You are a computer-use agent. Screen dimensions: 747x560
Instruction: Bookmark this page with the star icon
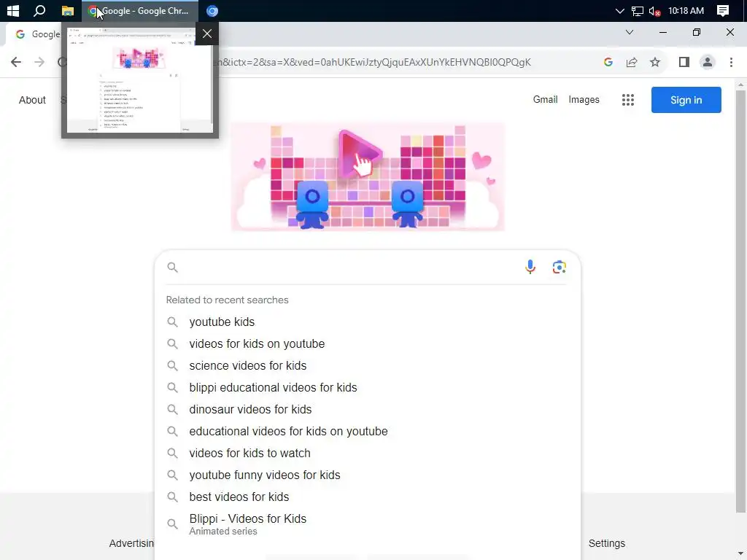(x=655, y=62)
